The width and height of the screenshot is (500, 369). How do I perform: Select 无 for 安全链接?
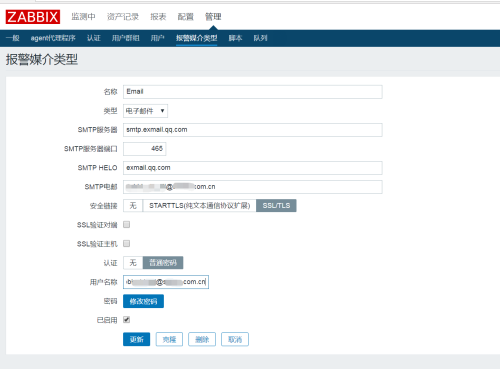tap(133, 206)
